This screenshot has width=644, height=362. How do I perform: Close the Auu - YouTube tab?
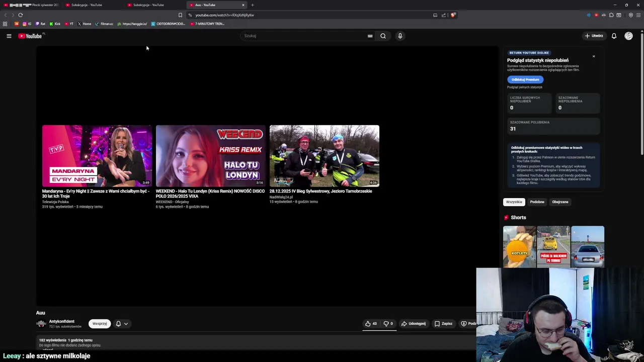(x=243, y=5)
